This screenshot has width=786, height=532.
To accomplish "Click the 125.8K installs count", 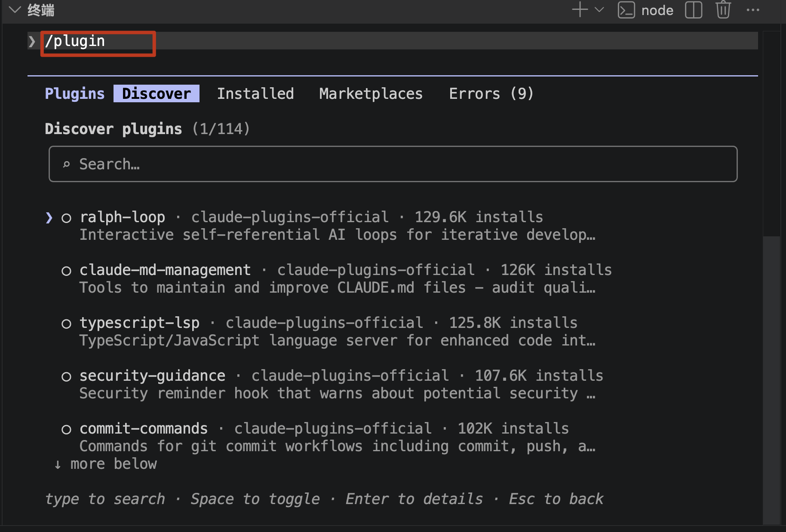I will tap(513, 323).
